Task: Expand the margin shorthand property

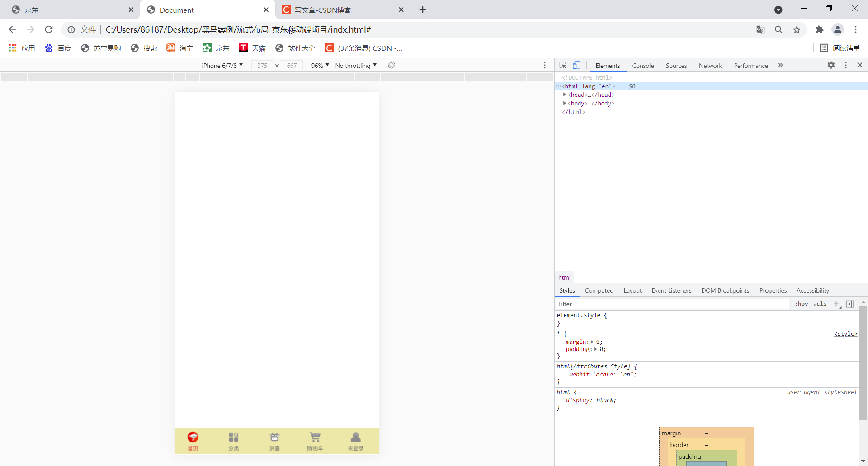Action: pos(592,342)
